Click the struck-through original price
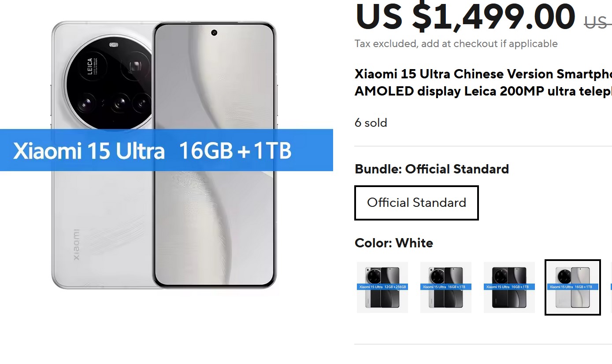Screen dimensions: 612x364 coord(598,22)
